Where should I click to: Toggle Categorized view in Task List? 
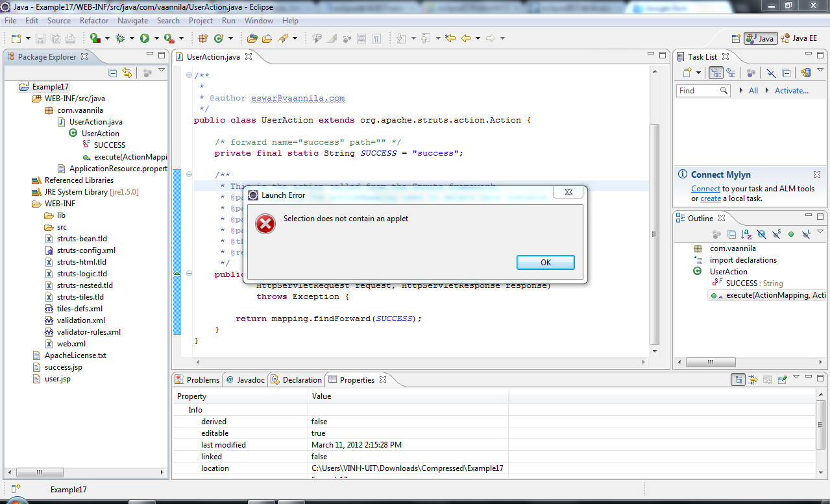(716, 73)
